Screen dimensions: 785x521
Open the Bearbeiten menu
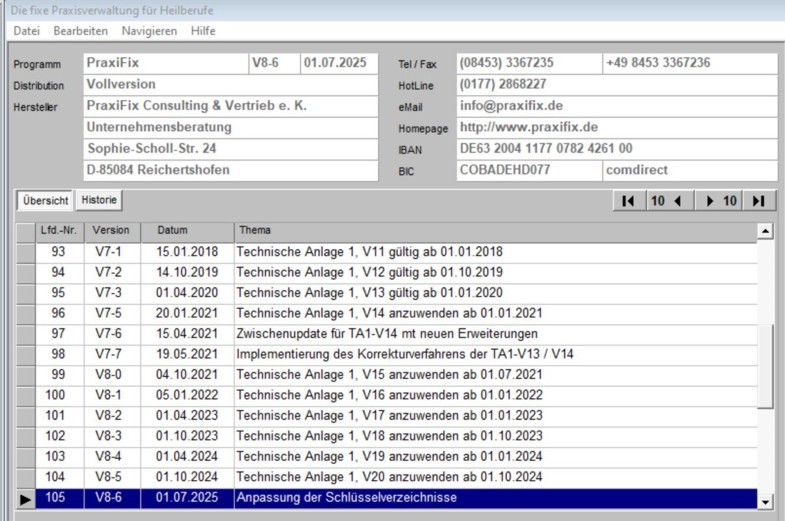click(x=81, y=31)
